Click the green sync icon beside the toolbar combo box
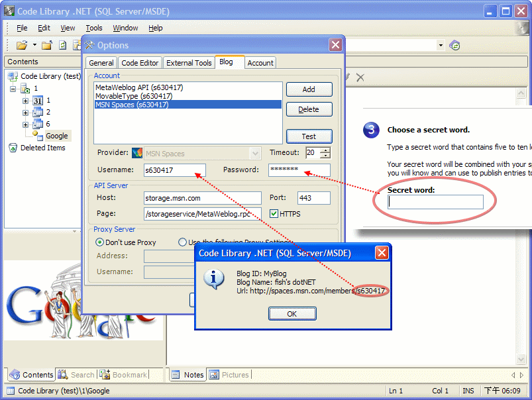 point(454,45)
